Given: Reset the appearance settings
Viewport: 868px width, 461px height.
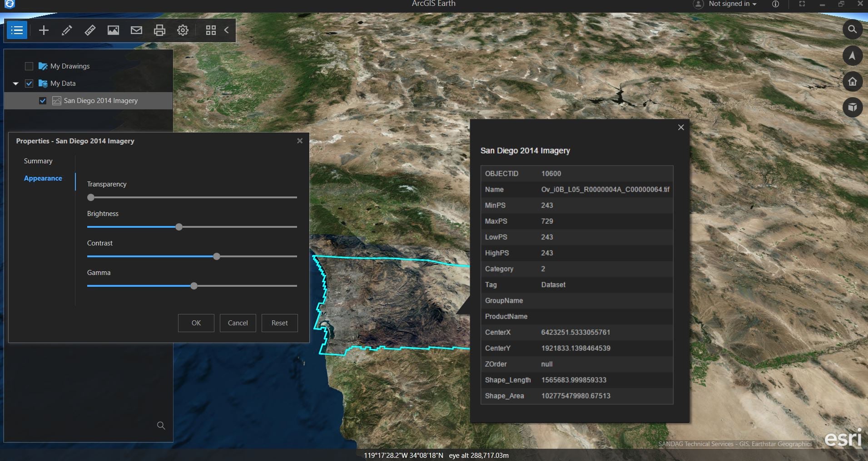Looking at the screenshot, I should 280,323.
